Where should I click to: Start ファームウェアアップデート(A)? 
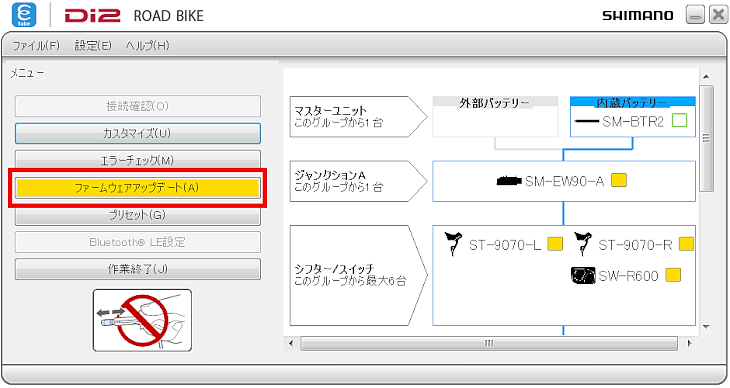click(138, 188)
